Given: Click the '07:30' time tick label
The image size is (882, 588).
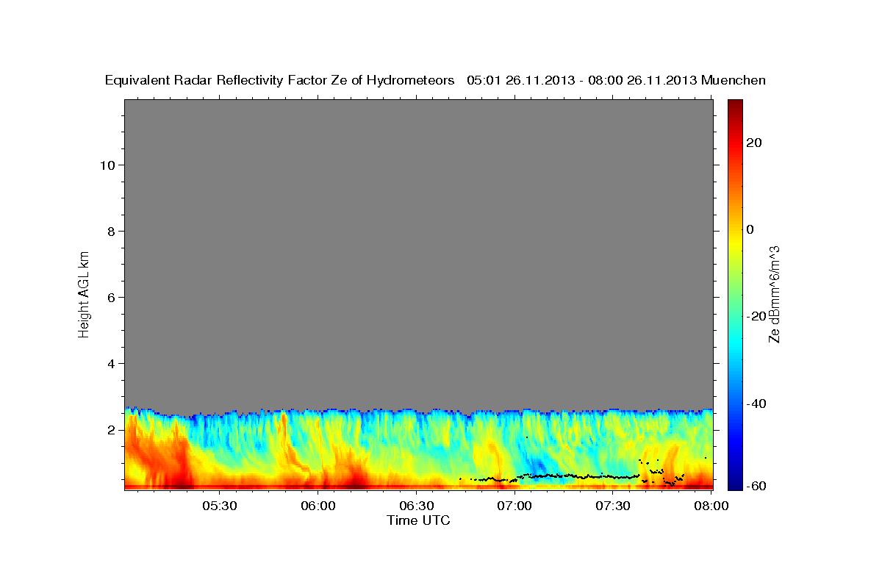Looking at the screenshot, I should (x=613, y=506).
